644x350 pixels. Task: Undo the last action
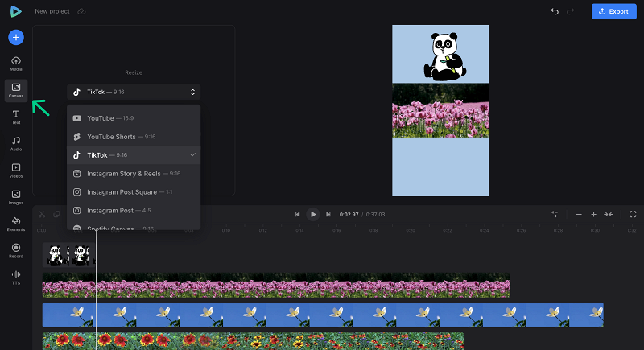point(555,11)
